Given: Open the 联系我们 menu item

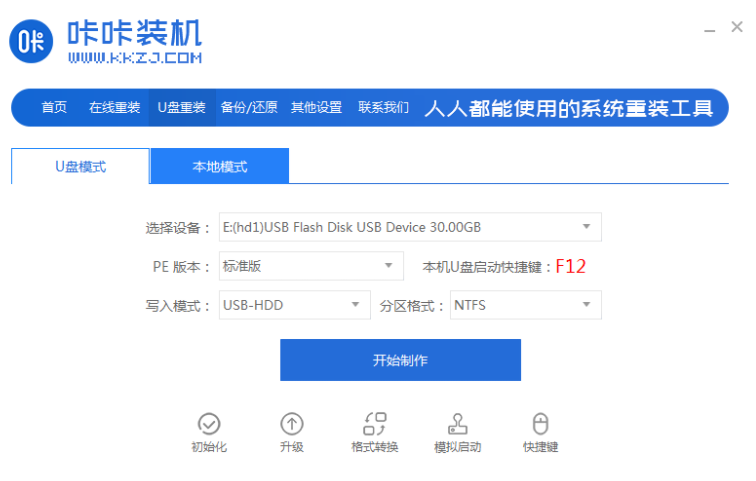Looking at the screenshot, I should (x=383, y=107).
